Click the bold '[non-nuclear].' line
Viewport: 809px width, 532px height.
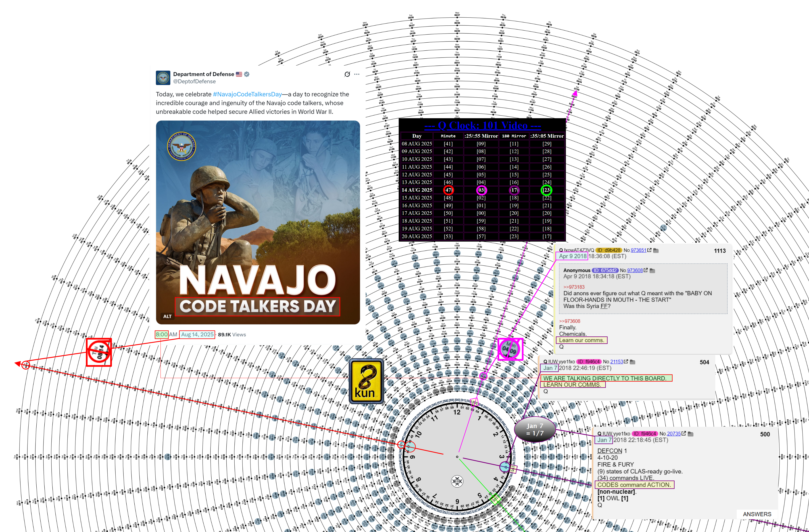pos(617,492)
